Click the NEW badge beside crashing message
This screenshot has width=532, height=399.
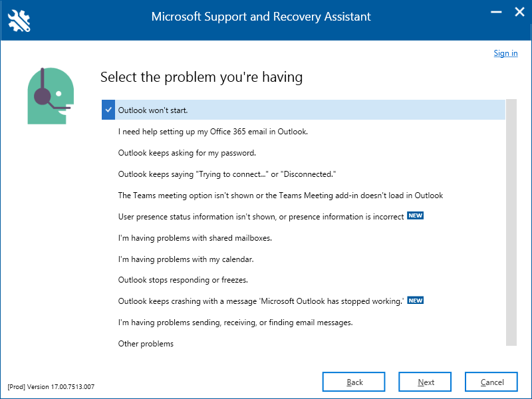pos(415,301)
